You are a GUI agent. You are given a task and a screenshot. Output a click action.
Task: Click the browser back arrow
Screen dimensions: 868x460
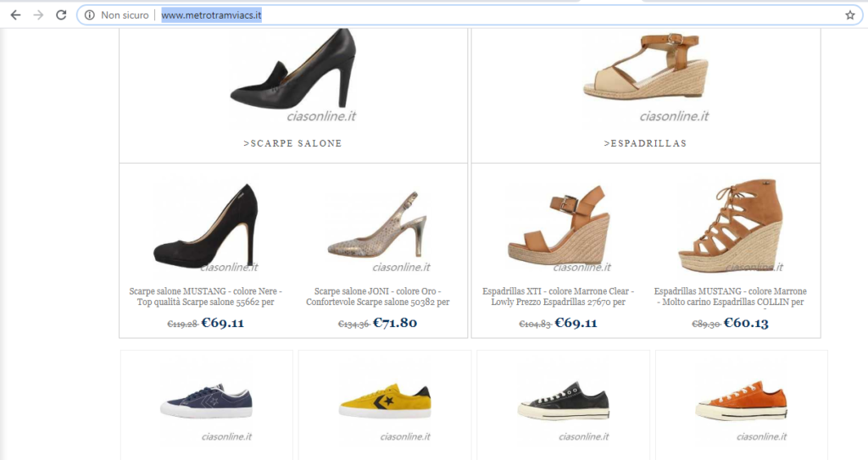[x=15, y=15]
